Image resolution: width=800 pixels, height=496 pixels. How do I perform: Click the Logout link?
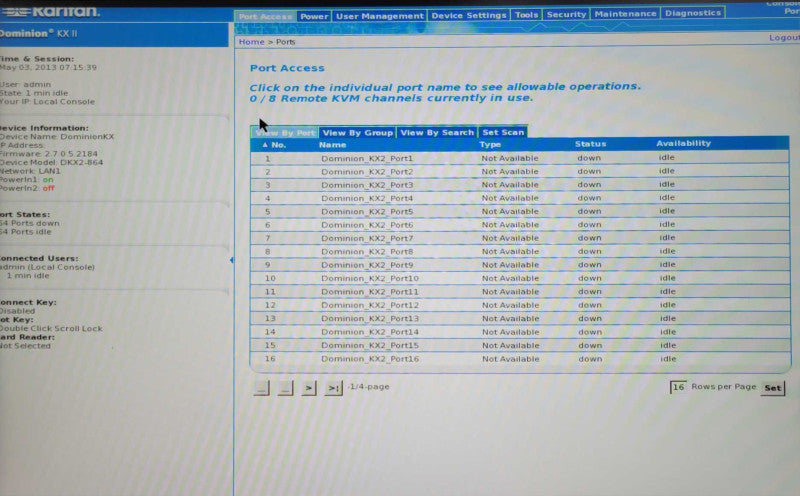(784, 37)
